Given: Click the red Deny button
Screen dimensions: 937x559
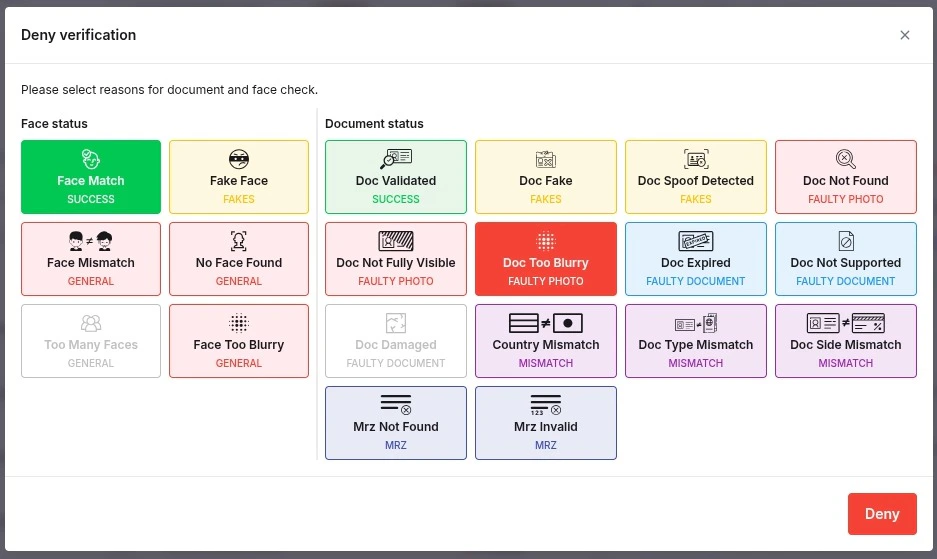Looking at the screenshot, I should [x=882, y=514].
